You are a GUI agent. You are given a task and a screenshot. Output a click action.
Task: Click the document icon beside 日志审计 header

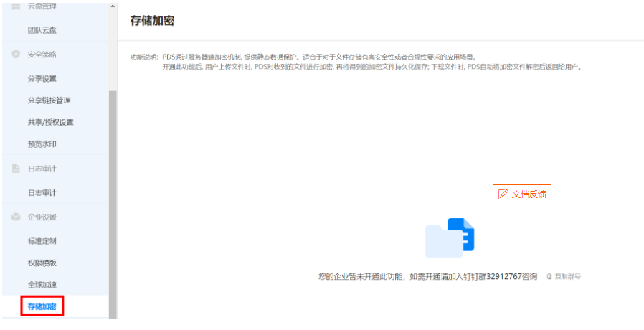[x=16, y=169]
